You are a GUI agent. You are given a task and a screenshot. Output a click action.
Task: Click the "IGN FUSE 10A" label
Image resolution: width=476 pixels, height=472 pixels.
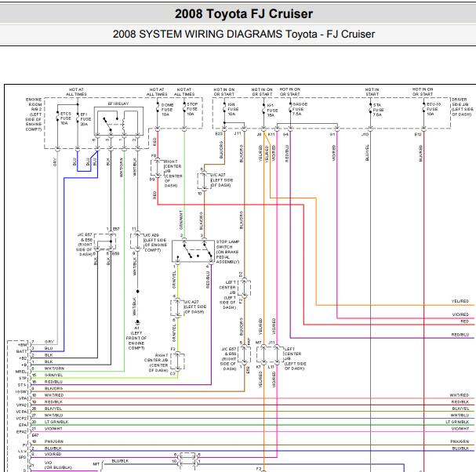coord(233,109)
